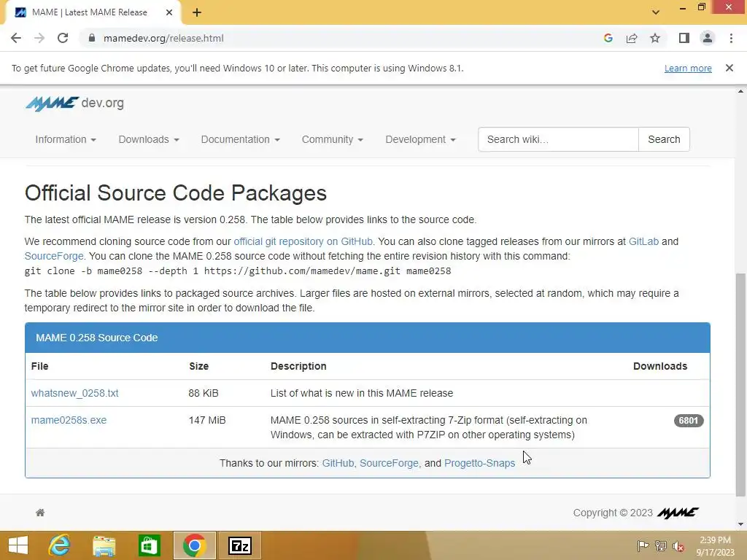The width and height of the screenshot is (747, 560).
Task: Click the 6801 downloads badge
Action: point(689,421)
